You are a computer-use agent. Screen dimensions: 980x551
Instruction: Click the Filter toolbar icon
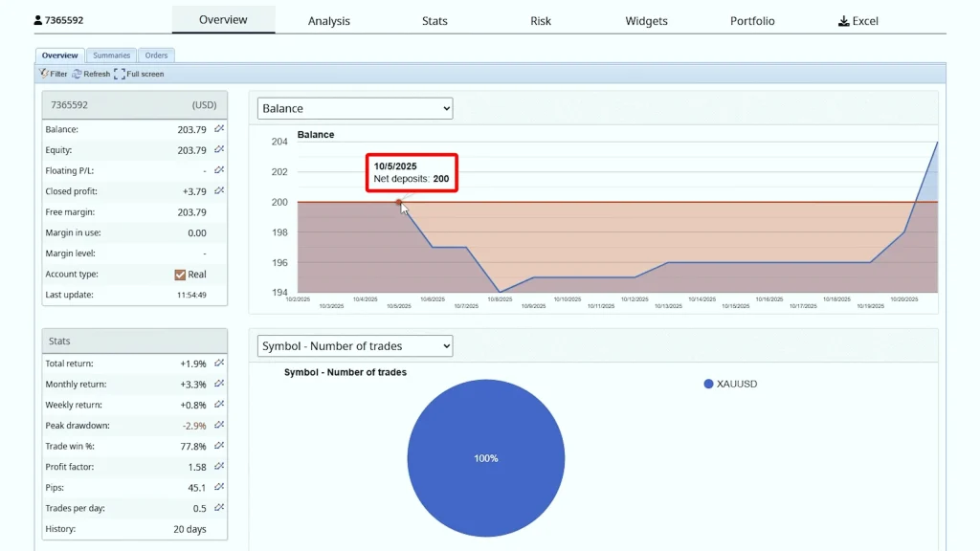[x=53, y=74]
